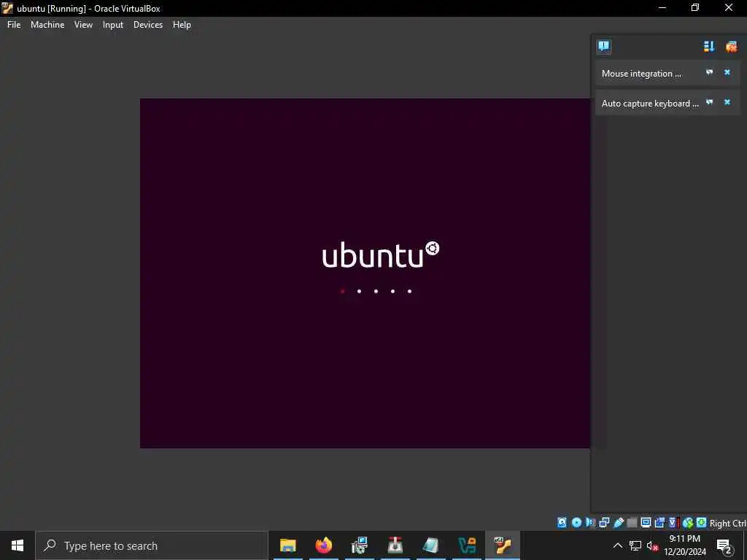This screenshot has width=747, height=560.
Task: Click the Right Ctrl host key label
Action: (x=728, y=524)
